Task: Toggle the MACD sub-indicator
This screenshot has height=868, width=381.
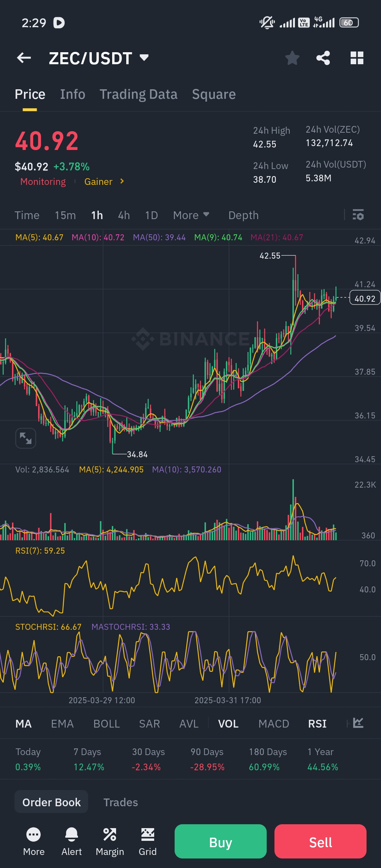Action: pos(274,724)
